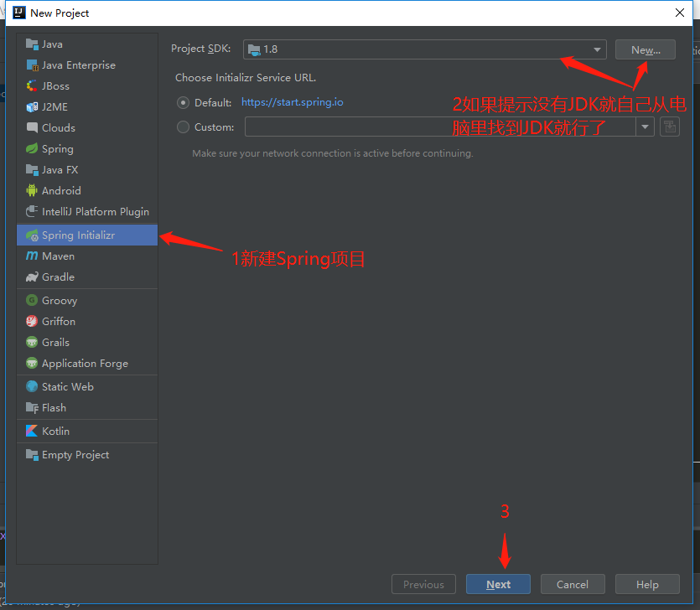Select the Custom service URL radio button

183,127
